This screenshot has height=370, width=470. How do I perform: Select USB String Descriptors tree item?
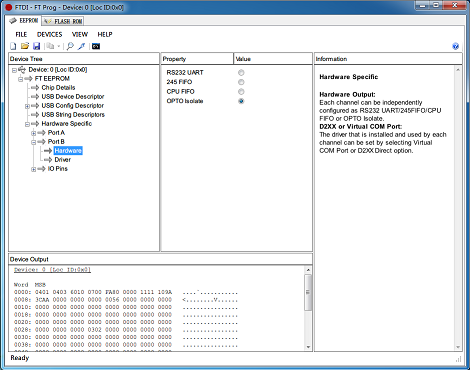click(73, 115)
